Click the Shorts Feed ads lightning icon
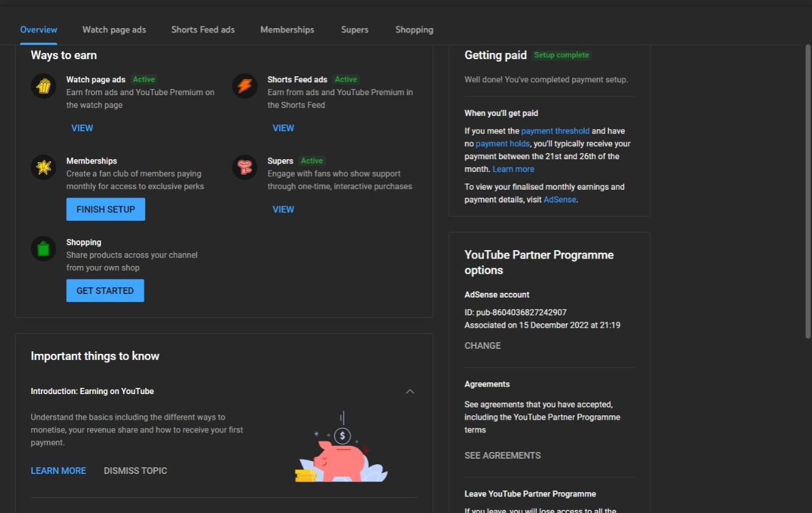Viewport: 812px width, 513px height. pos(244,86)
